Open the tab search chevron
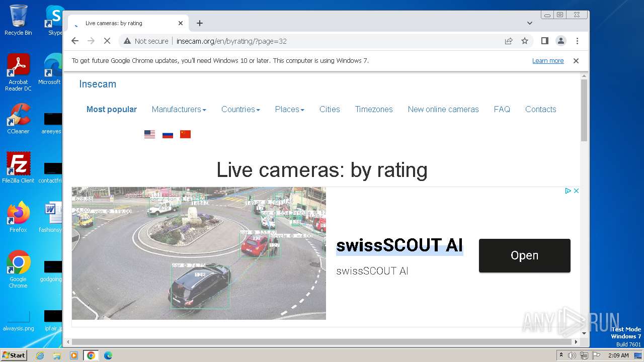Screen dimensions: 644x362 click(530, 23)
